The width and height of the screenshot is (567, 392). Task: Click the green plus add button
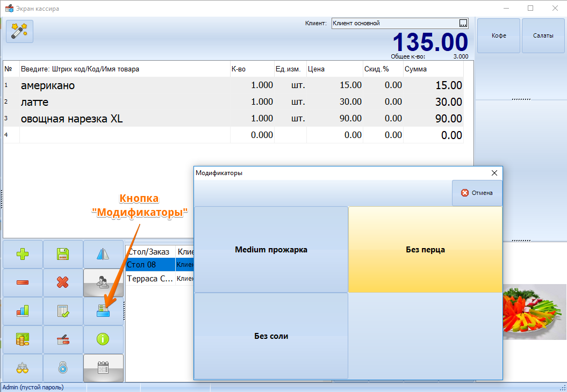pyautogui.click(x=23, y=255)
